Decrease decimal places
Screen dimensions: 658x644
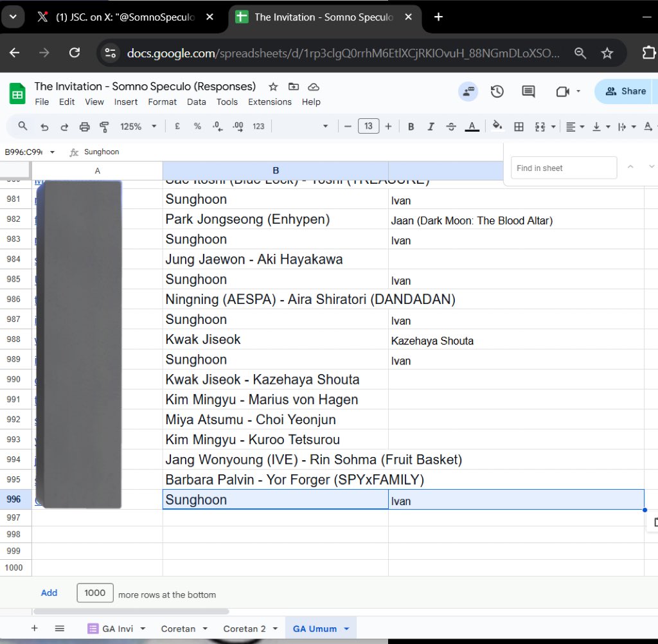(x=217, y=126)
